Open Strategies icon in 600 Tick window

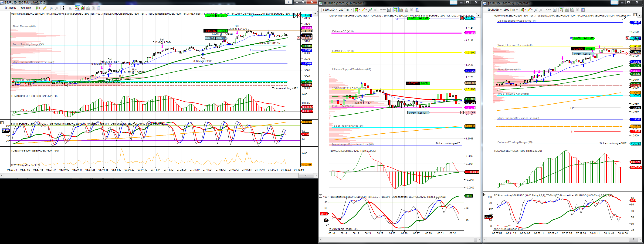pos(93,8)
